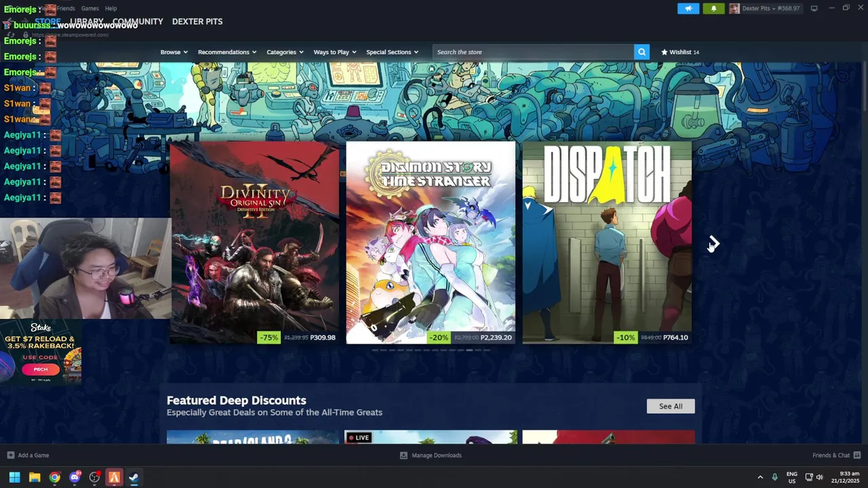Click the microphone tray icon

tap(774, 477)
